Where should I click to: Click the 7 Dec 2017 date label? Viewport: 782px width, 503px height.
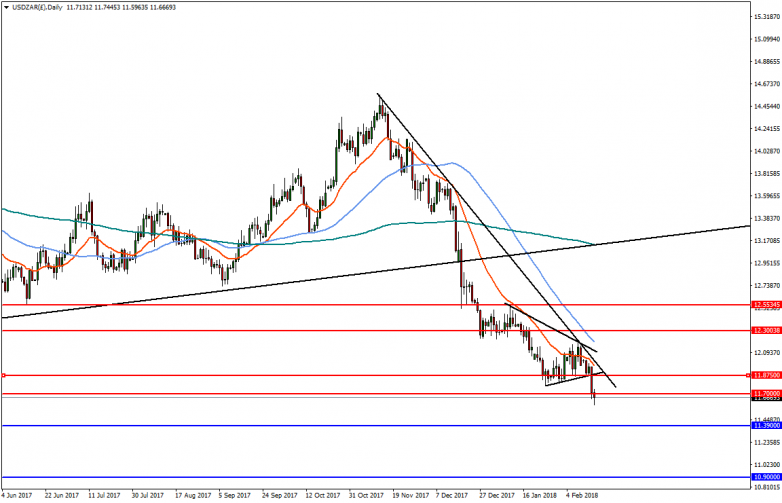[452, 496]
